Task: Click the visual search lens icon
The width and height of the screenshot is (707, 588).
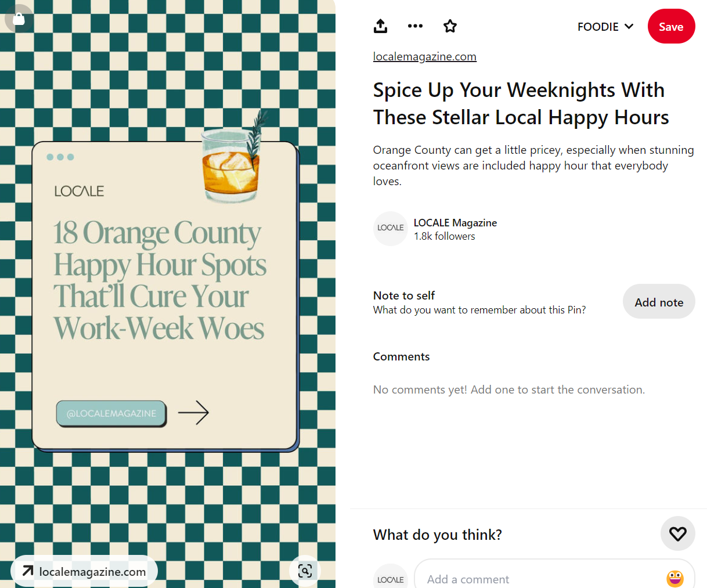Action: coord(305,571)
